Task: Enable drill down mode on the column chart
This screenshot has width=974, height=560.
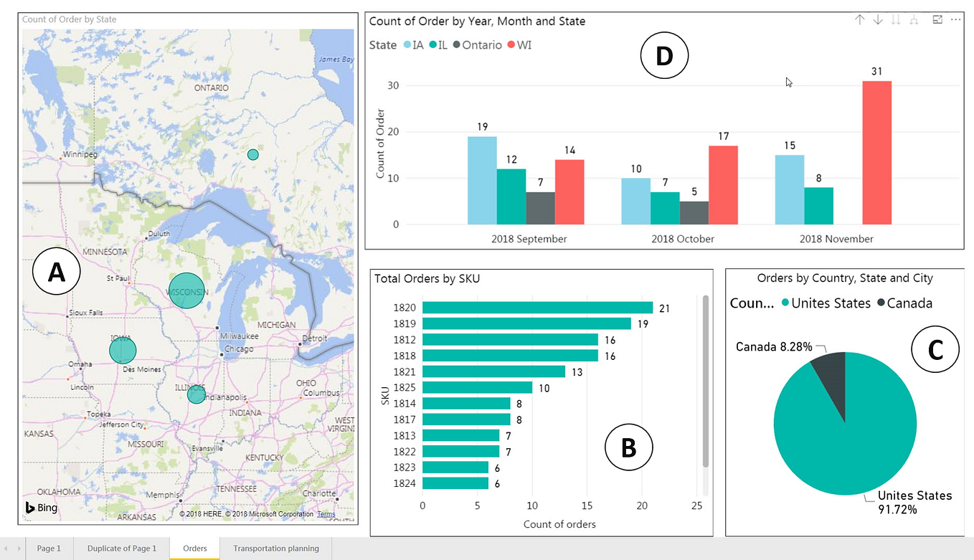Action: [878, 19]
